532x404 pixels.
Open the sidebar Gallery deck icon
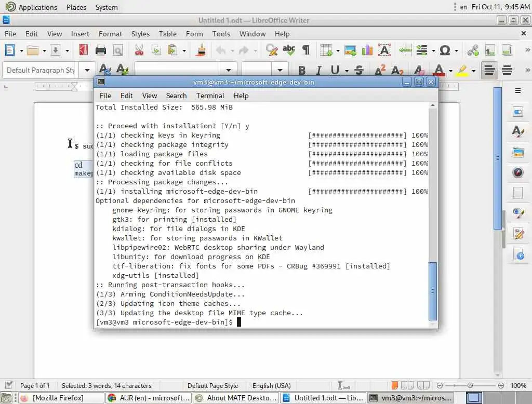(518, 152)
